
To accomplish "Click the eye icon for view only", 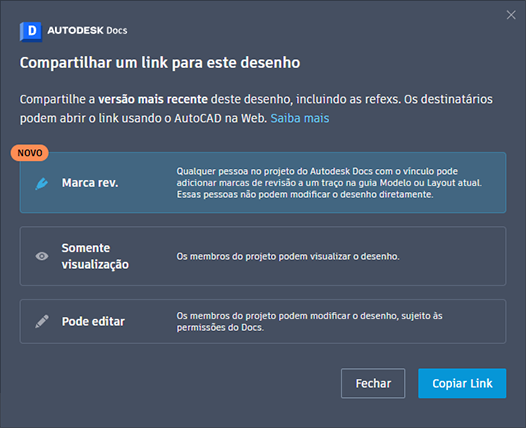I will click(42, 256).
